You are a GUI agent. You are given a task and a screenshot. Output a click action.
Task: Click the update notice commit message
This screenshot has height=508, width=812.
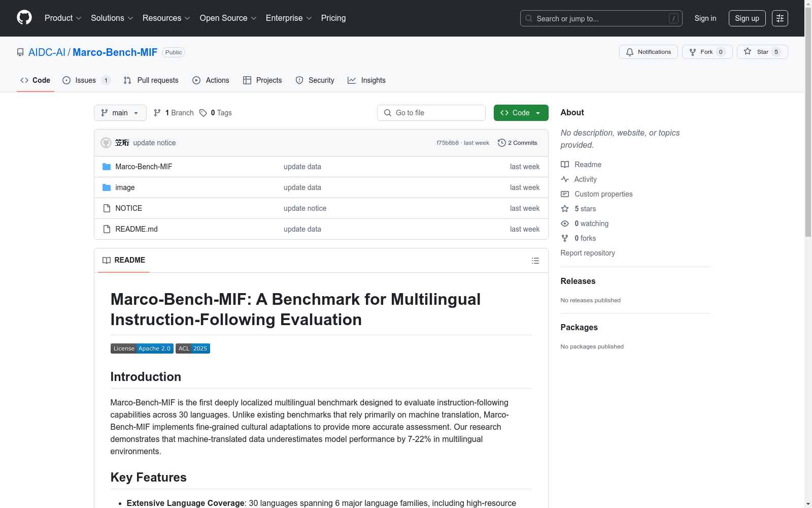tap(154, 143)
